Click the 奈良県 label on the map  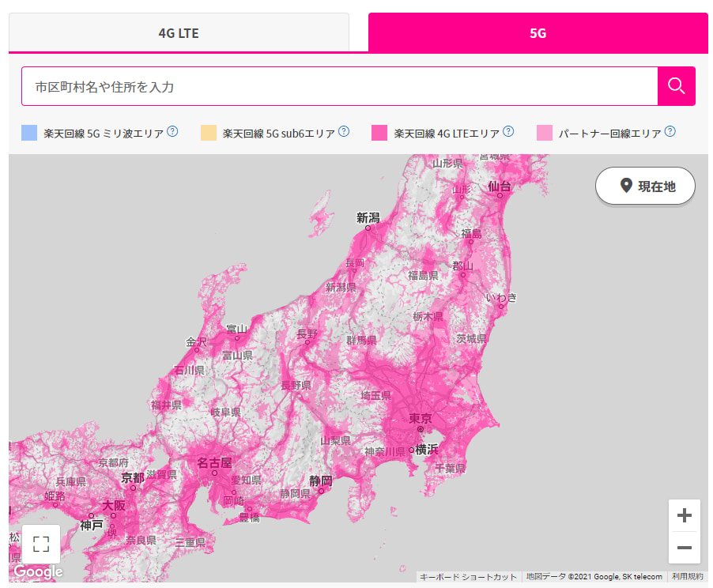tap(141, 540)
